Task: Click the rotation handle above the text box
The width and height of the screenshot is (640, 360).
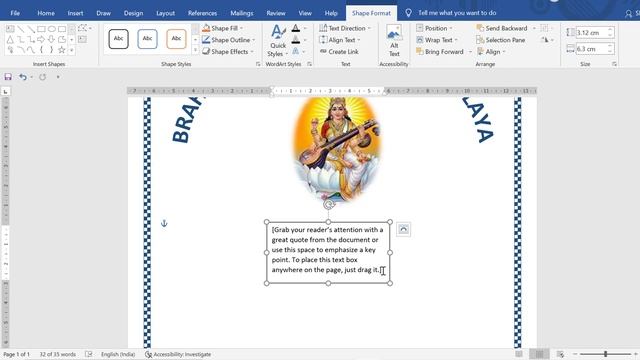Action: [x=329, y=204]
